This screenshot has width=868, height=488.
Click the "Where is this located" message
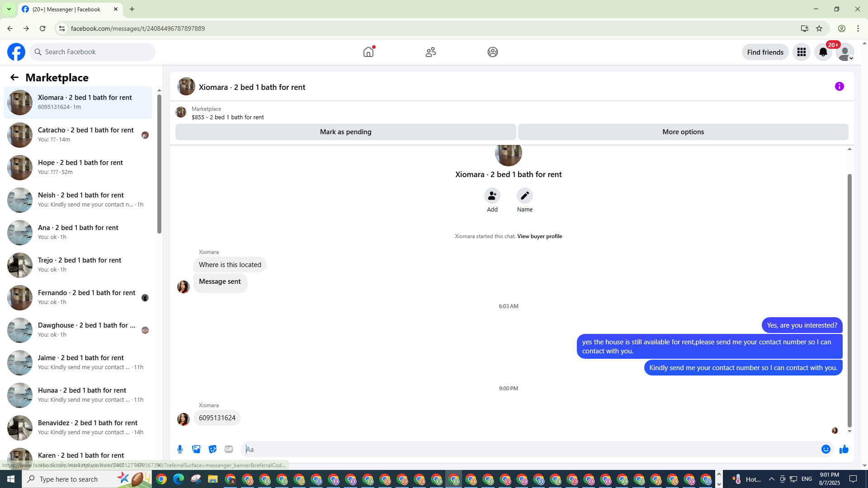[230, 265]
